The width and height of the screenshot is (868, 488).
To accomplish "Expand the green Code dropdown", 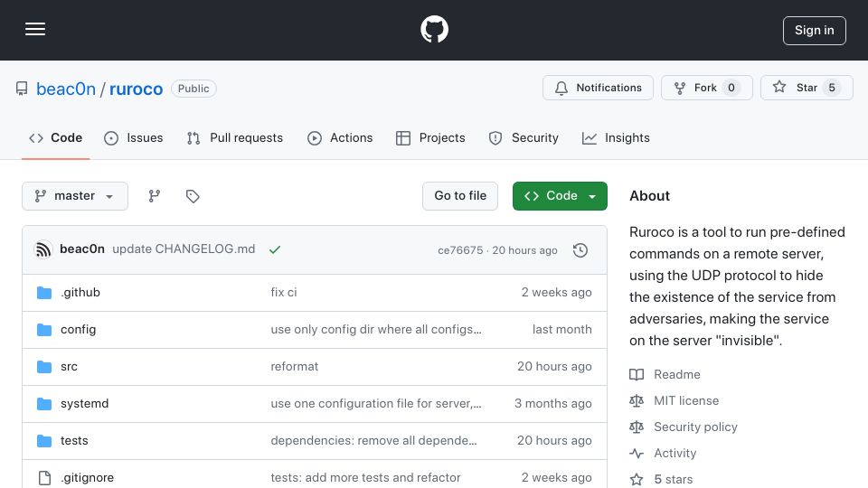I will coord(560,196).
